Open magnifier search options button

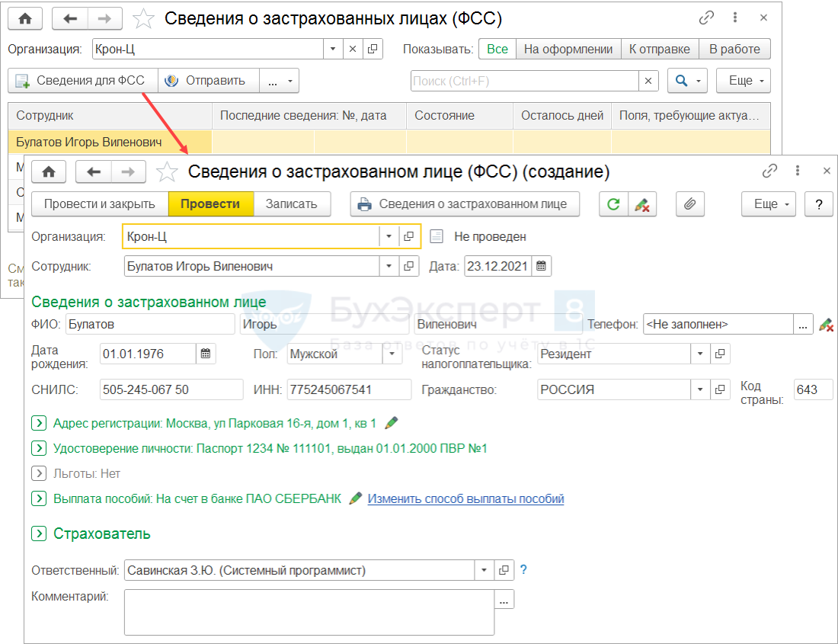coord(687,81)
